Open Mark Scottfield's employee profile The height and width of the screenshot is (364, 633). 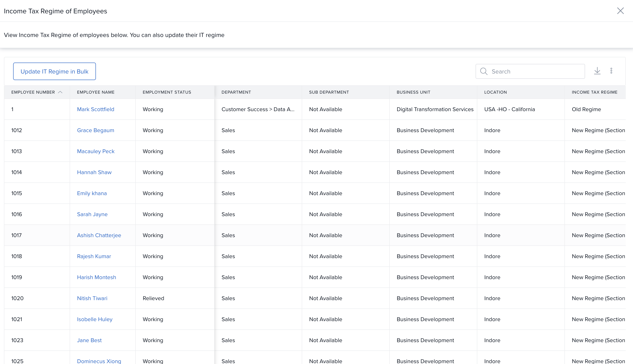click(x=95, y=109)
